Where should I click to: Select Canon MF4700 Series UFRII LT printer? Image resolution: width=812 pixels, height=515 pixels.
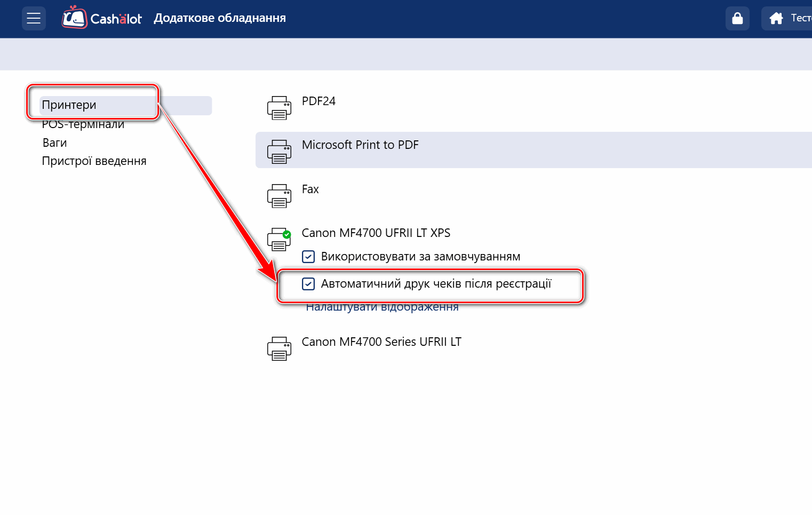tap(381, 342)
